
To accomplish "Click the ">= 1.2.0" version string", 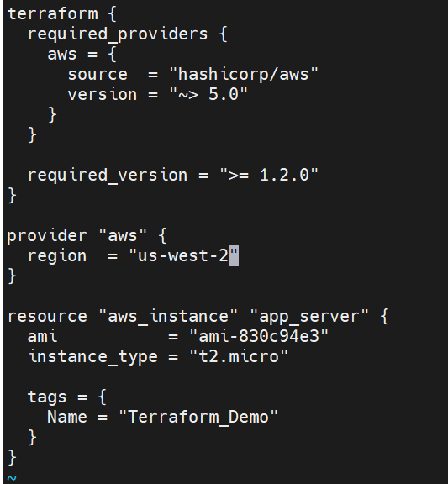I will point(269,175).
